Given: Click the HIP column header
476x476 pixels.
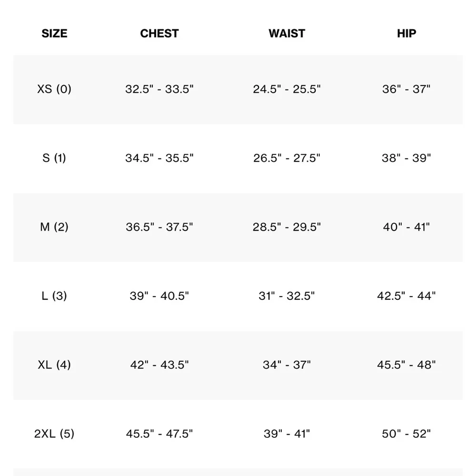Looking at the screenshot, I should pos(406,33).
